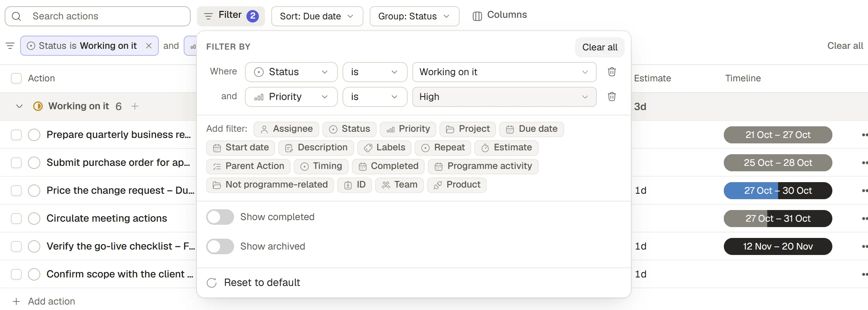Click the 12 Nov – 20 Nov timeline bar
This screenshot has width=868, height=310.
778,246
